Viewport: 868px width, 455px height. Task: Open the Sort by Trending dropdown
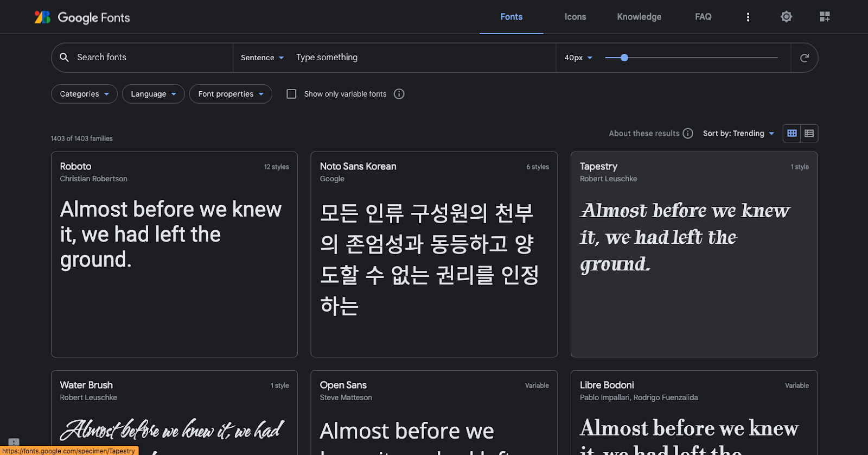tap(738, 134)
